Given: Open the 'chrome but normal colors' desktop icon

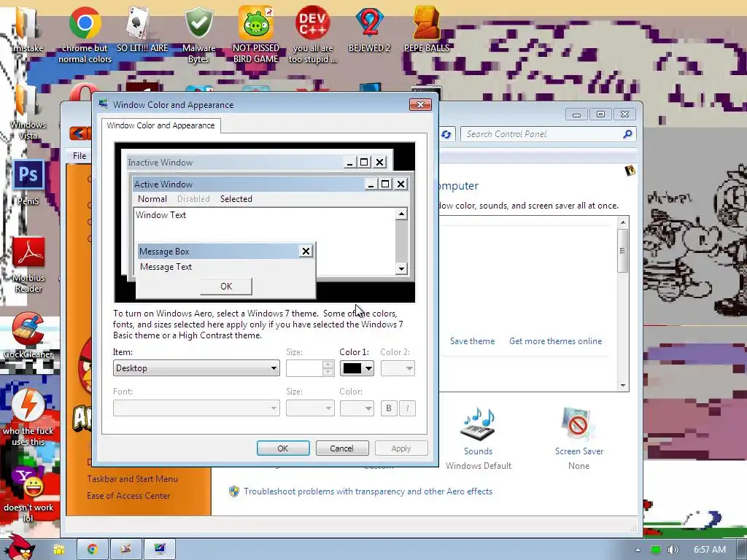Looking at the screenshot, I should point(85,35).
